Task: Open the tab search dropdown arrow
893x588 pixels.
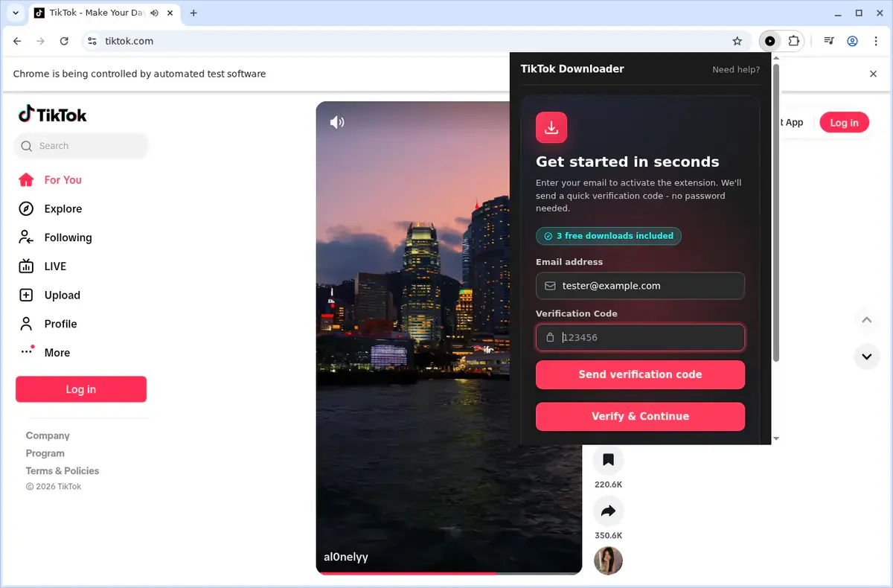Action: coord(16,13)
